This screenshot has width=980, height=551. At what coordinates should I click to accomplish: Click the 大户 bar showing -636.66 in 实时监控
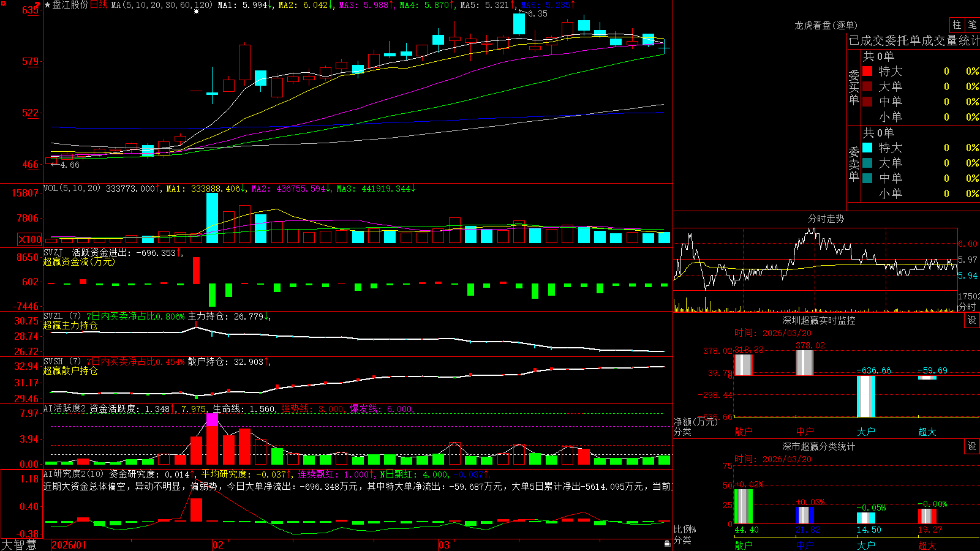[866, 396]
